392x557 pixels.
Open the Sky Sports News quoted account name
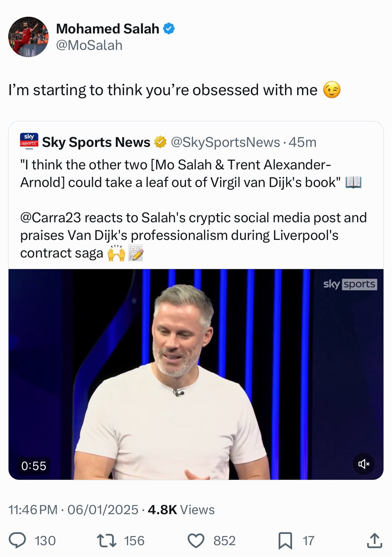coord(96,142)
